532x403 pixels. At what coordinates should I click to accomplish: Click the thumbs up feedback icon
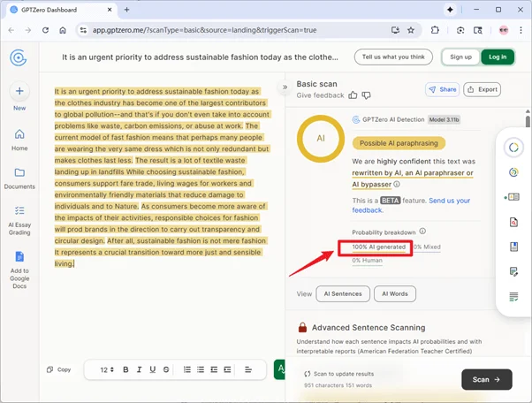(x=353, y=95)
